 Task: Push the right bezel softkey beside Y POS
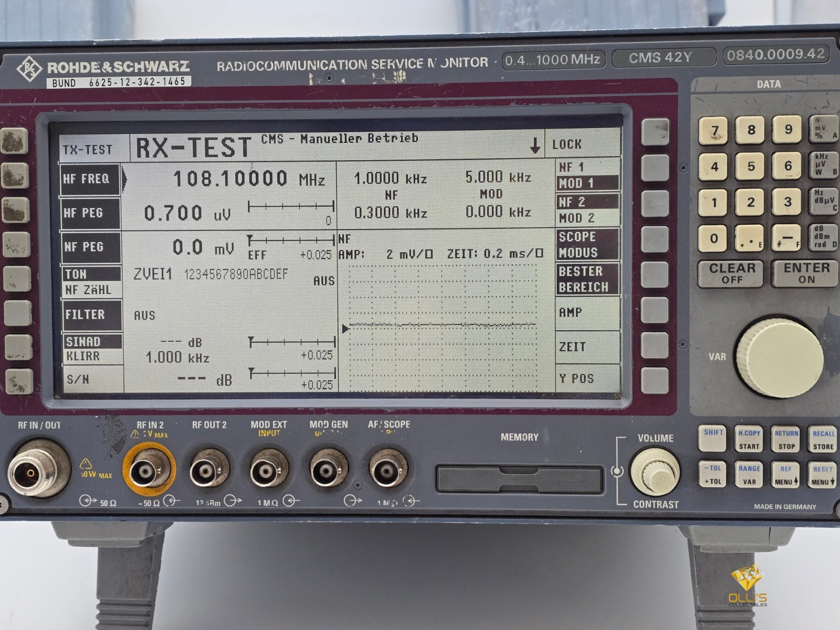(x=655, y=380)
